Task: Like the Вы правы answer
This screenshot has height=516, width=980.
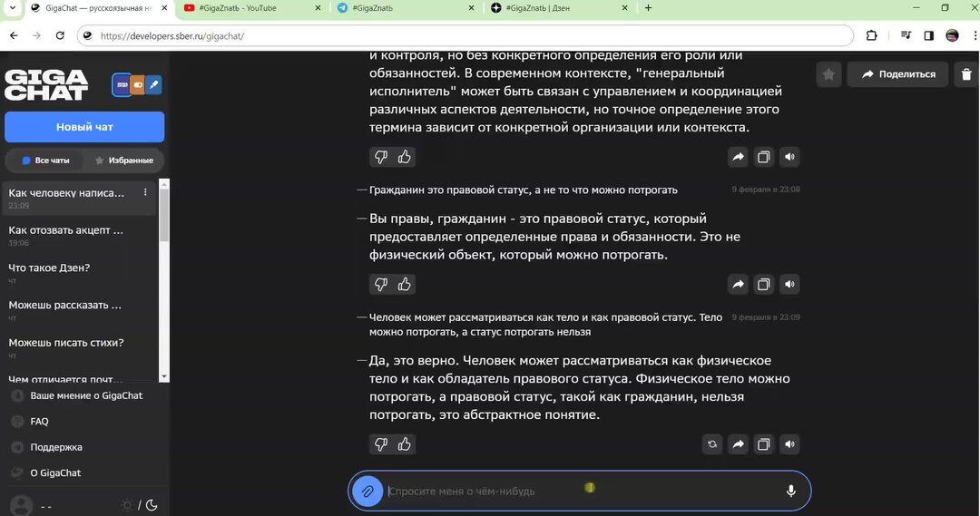Action: point(405,284)
